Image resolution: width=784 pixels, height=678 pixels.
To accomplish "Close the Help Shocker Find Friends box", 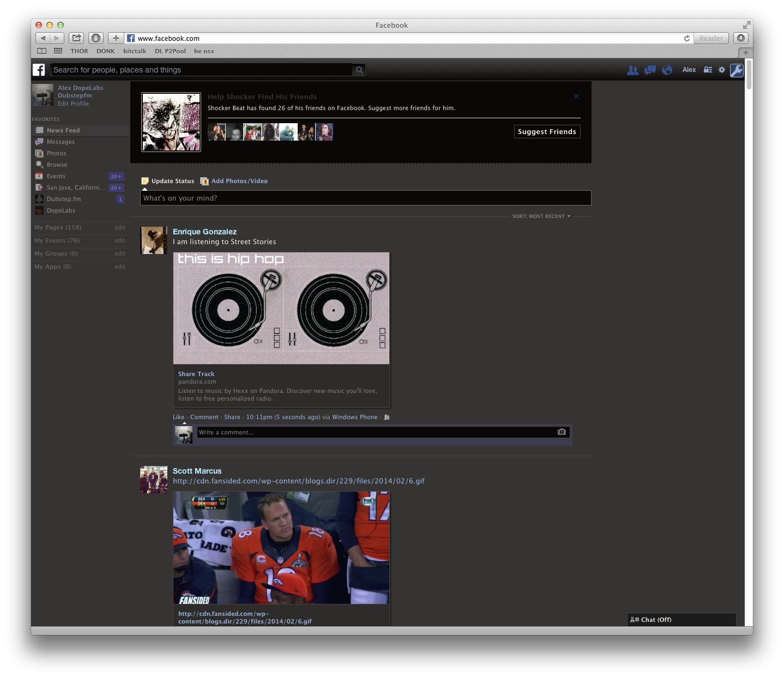I will pyautogui.click(x=576, y=96).
